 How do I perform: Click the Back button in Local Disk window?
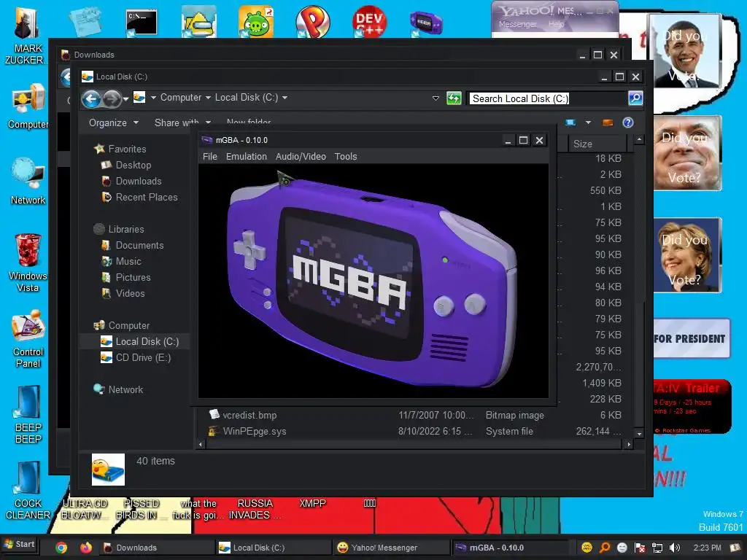(x=91, y=98)
